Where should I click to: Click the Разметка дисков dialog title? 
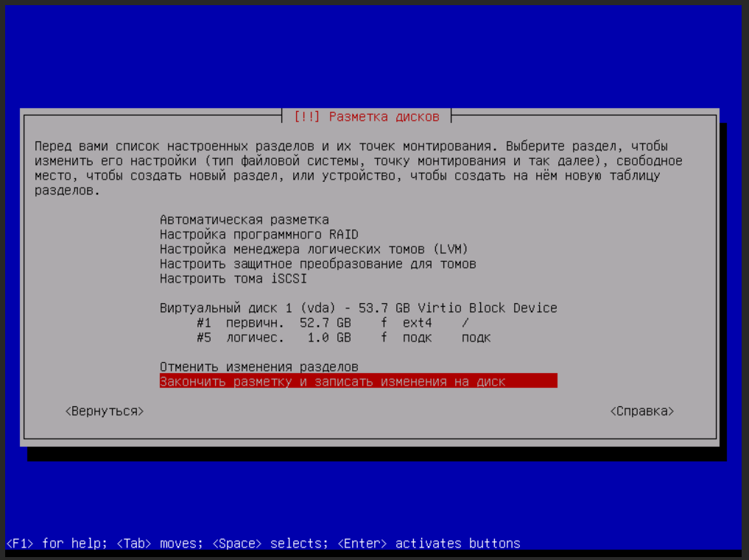coord(384,117)
